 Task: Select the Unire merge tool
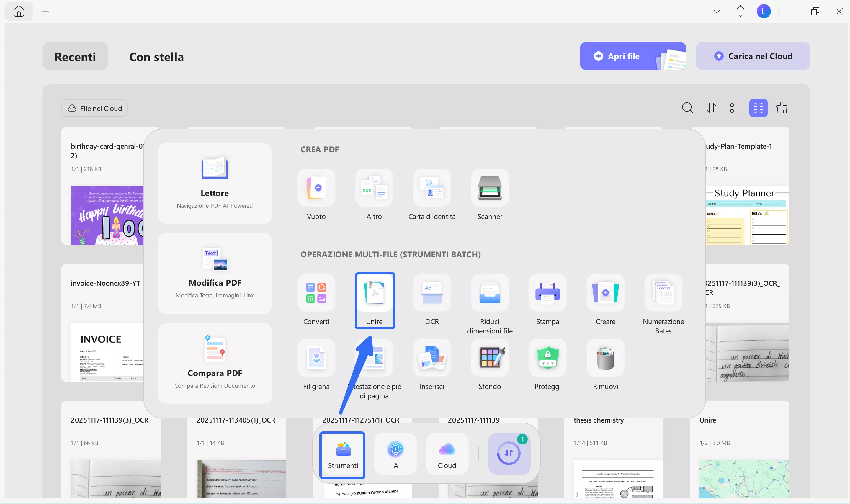coord(374,293)
